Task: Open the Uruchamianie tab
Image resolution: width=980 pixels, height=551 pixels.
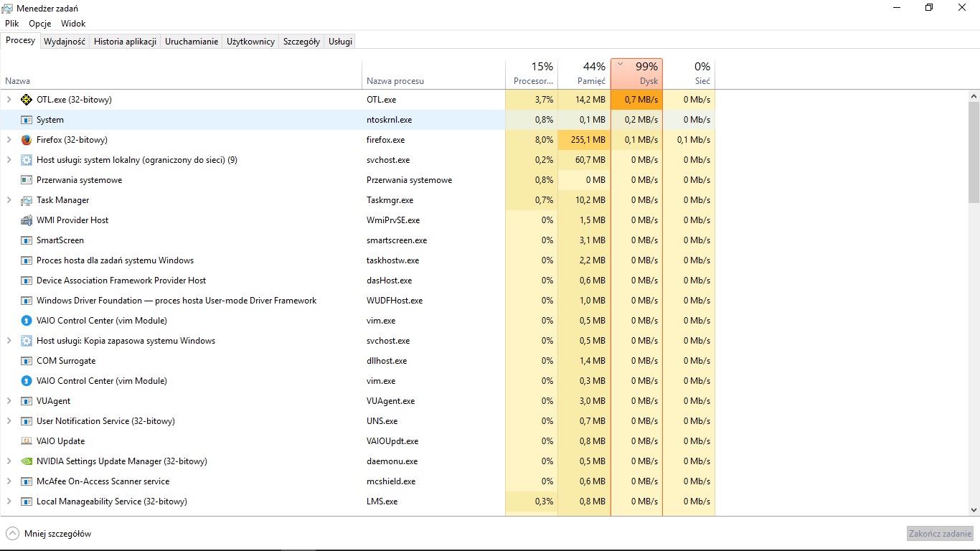Action: click(x=192, y=42)
